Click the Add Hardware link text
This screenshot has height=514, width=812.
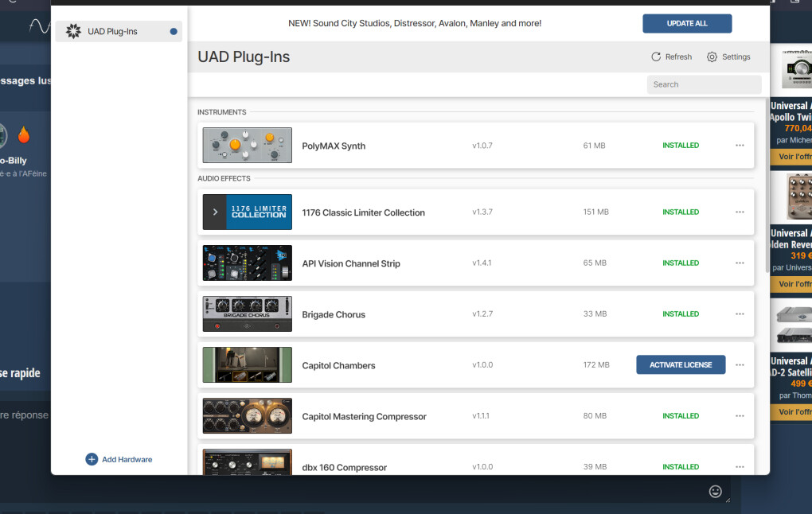tap(127, 460)
